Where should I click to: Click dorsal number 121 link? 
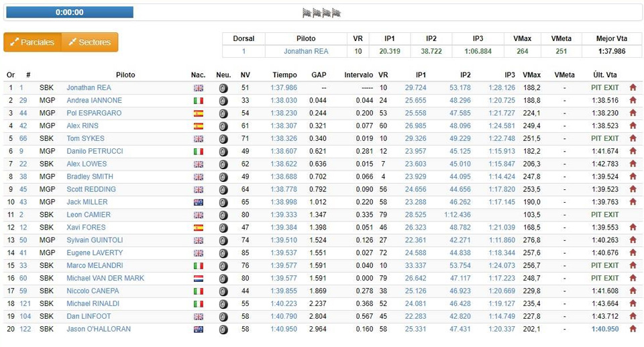point(25,303)
